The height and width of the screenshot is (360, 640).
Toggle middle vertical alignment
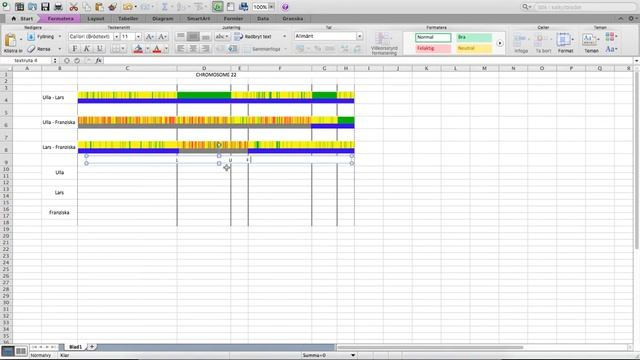pyautogui.click(x=193, y=37)
